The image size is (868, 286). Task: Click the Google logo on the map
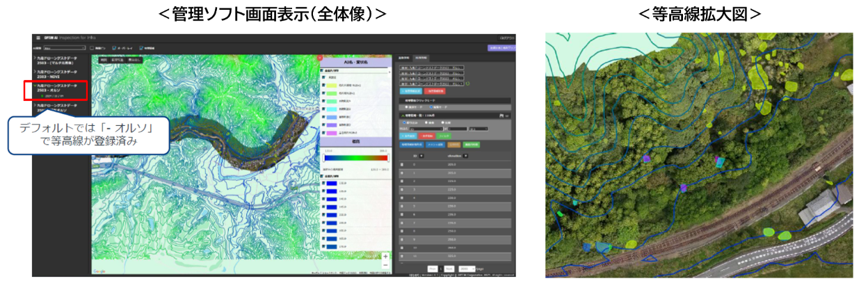100,271
